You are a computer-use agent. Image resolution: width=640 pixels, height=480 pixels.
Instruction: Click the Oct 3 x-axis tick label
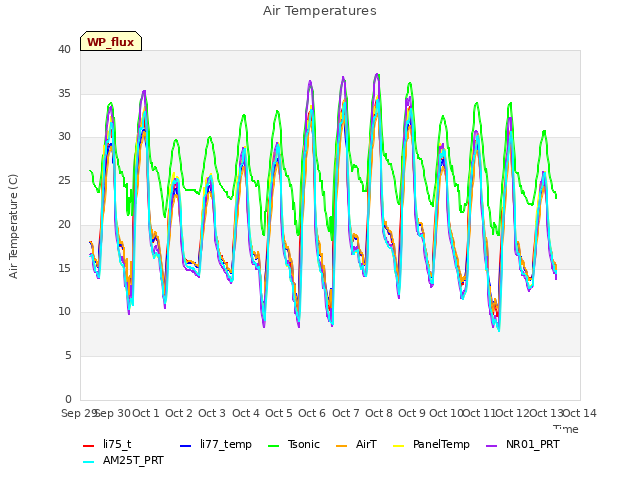coord(212,413)
